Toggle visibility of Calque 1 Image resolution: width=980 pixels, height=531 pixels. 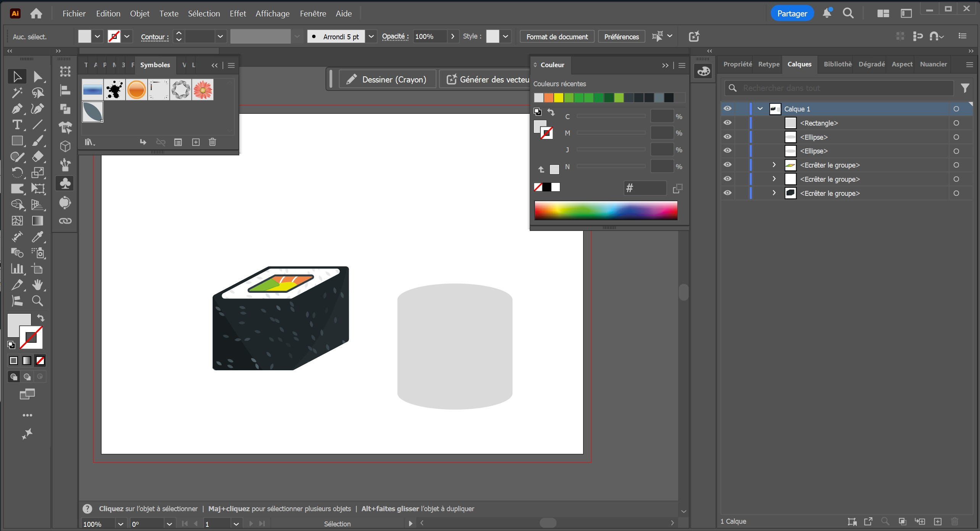click(x=727, y=109)
